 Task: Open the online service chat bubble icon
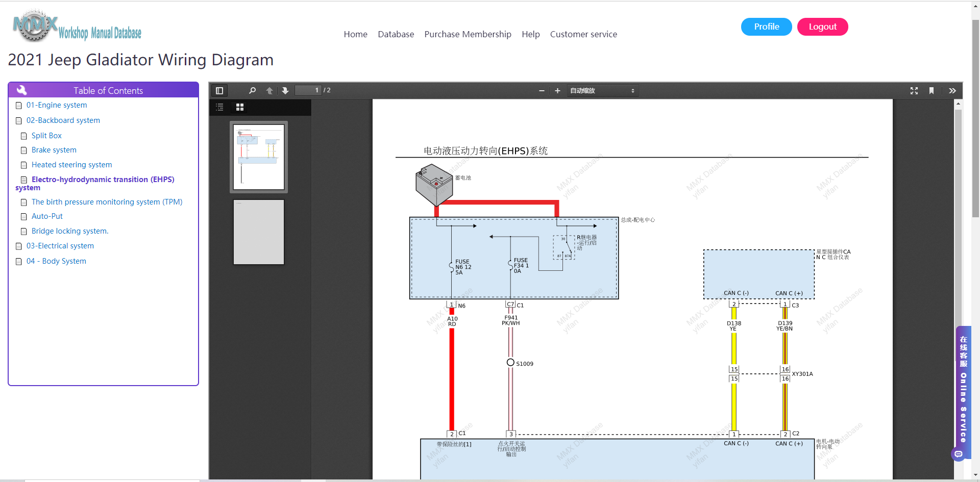click(x=959, y=454)
